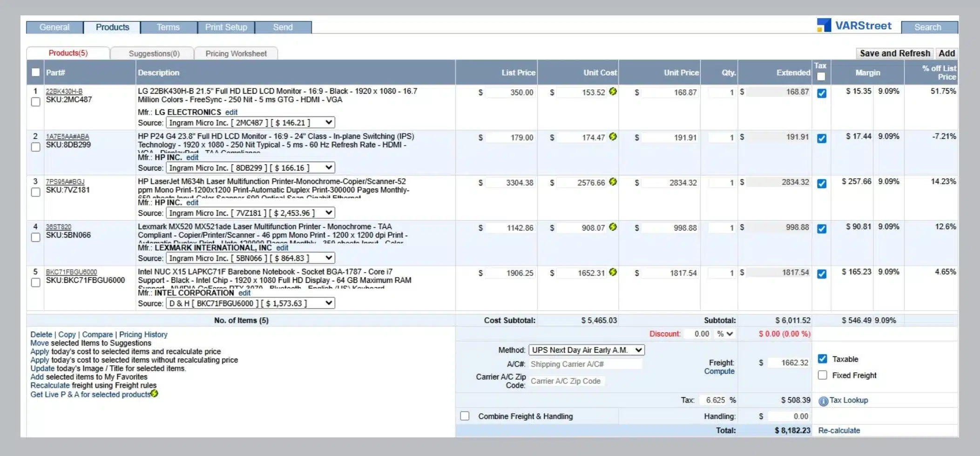Select row 1 checkbox for 22BK430H-B

pyautogui.click(x=35, y=102)
